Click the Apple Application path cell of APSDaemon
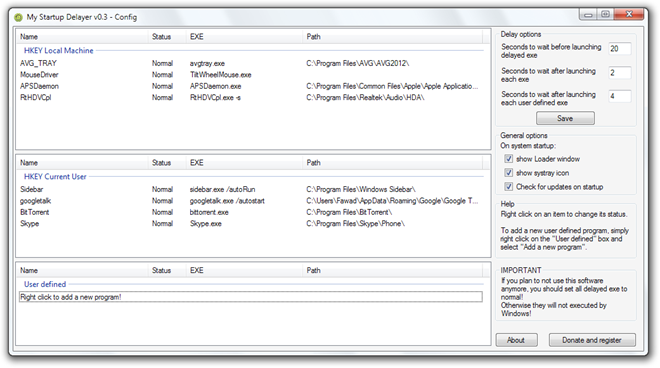The height and width of the screenshot is (368, 660). tap(392, 86)
